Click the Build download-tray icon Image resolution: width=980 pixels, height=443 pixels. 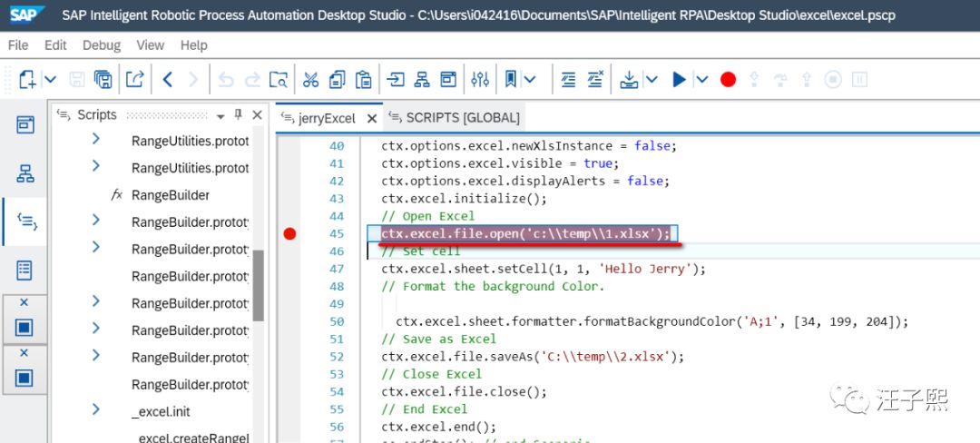(x=629, y=79)
